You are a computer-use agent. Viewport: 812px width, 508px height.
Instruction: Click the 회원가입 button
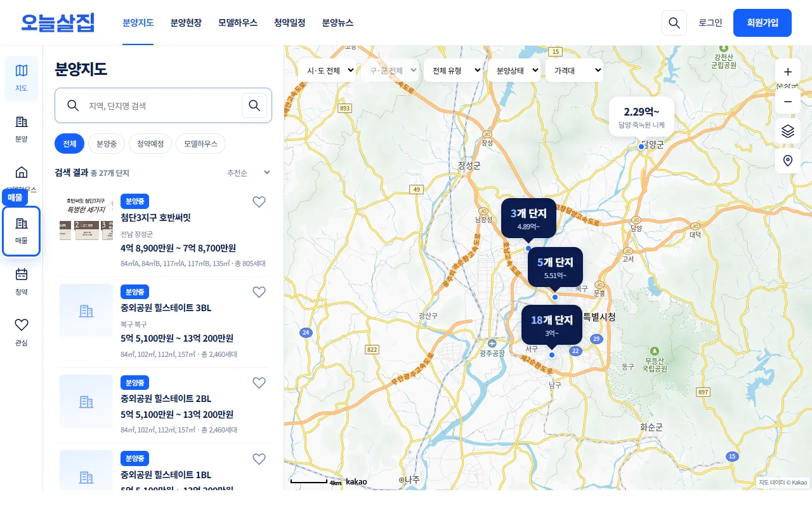[763, 23]
